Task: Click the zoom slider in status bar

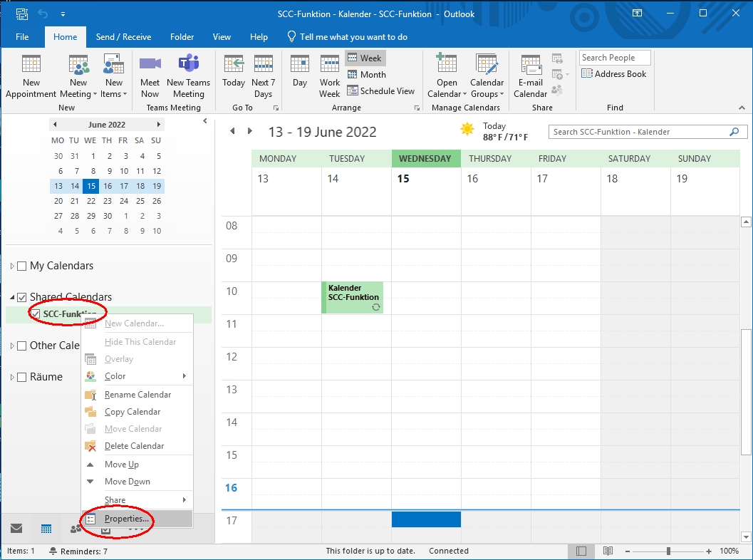Action: pos(668,551)
